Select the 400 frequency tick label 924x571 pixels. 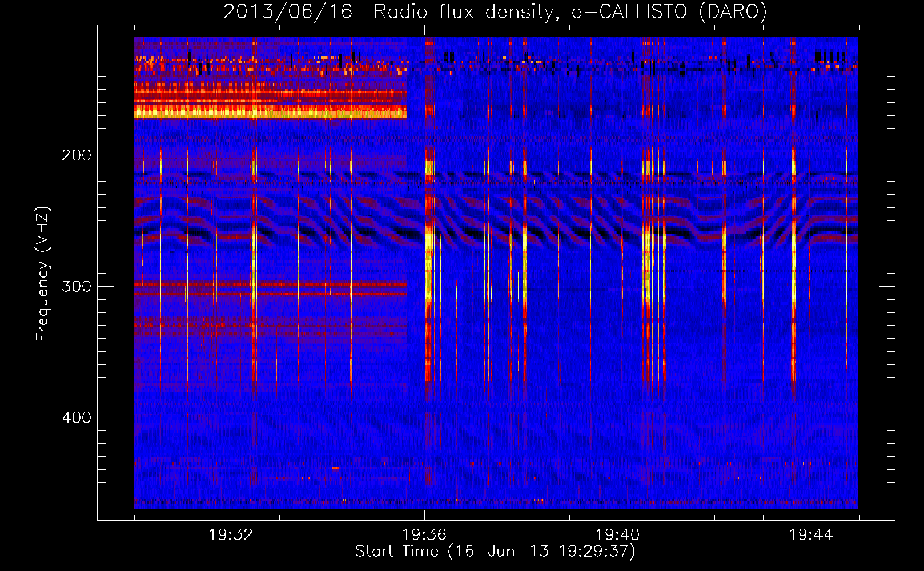tap(77, 417)
